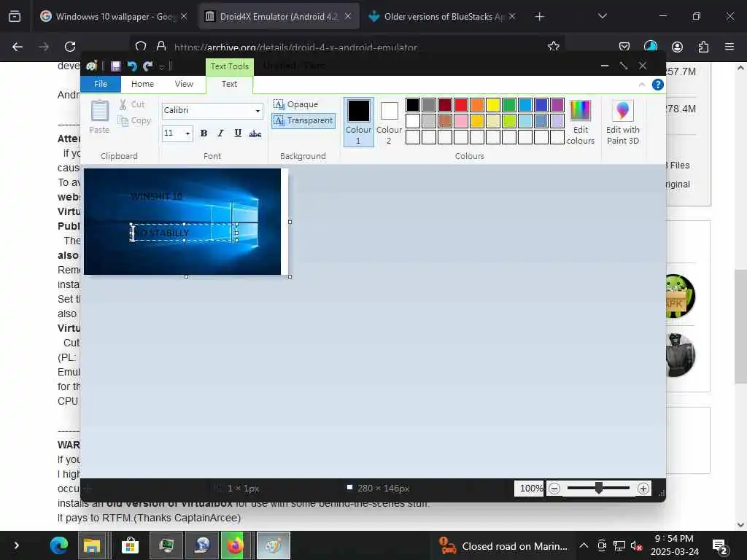Pick the green colour swatch
747x560 pixels.
[x=508, y=105]
